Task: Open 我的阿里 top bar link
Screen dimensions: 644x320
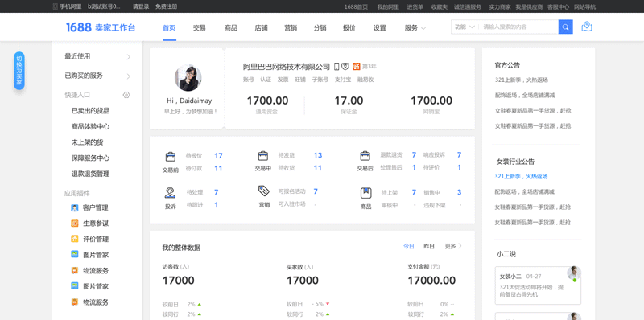Action: click(388, 6)
